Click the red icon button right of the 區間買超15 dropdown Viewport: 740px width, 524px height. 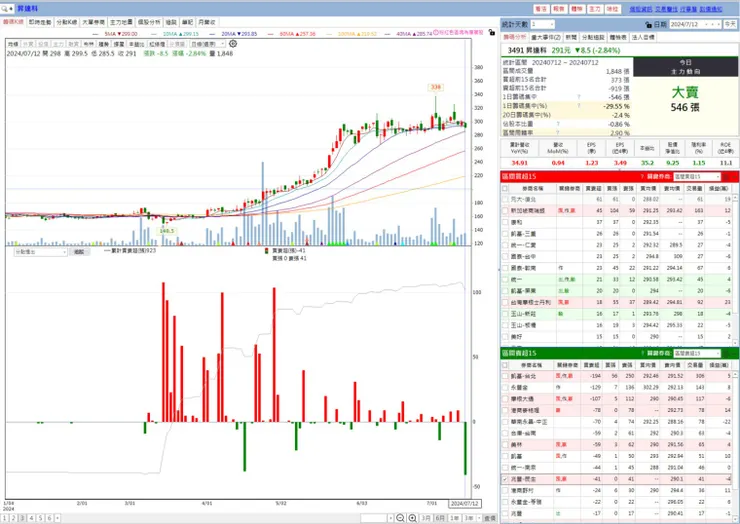tap(727, 177)
